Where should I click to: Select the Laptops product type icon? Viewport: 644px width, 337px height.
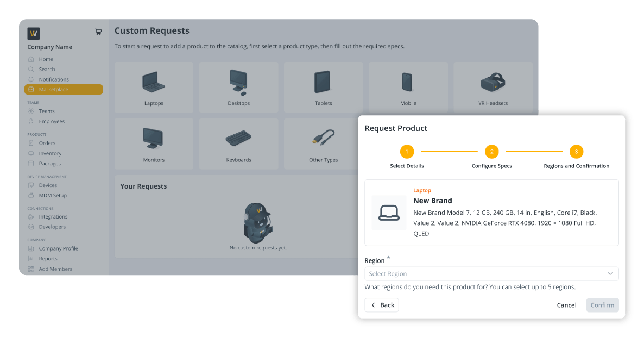(154, 83)
